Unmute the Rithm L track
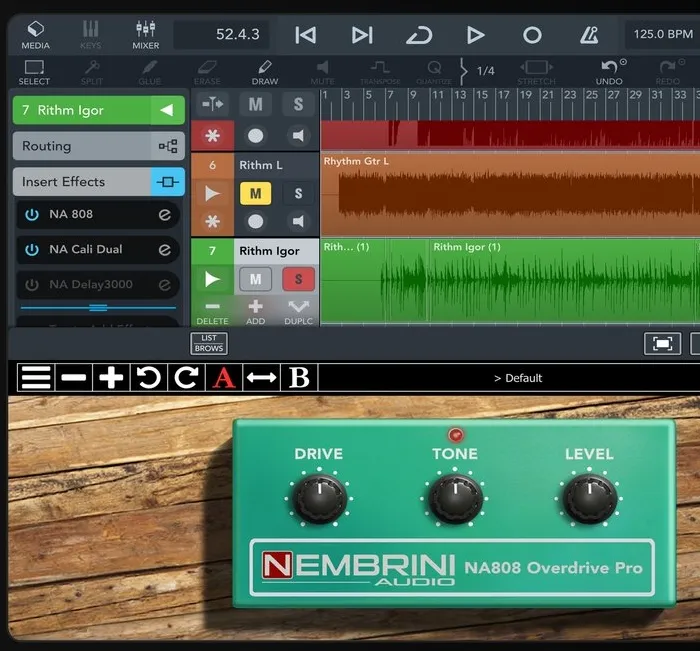 pyautogui.click(x=256, y=193)
